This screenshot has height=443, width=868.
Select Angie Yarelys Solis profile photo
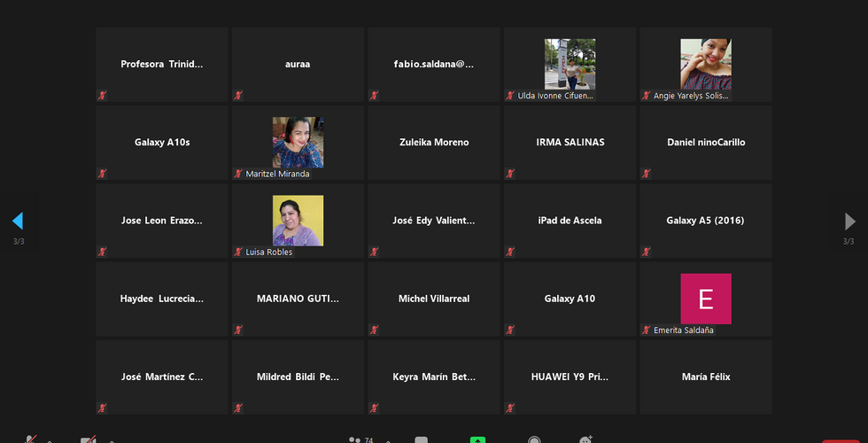click(706, 64)
